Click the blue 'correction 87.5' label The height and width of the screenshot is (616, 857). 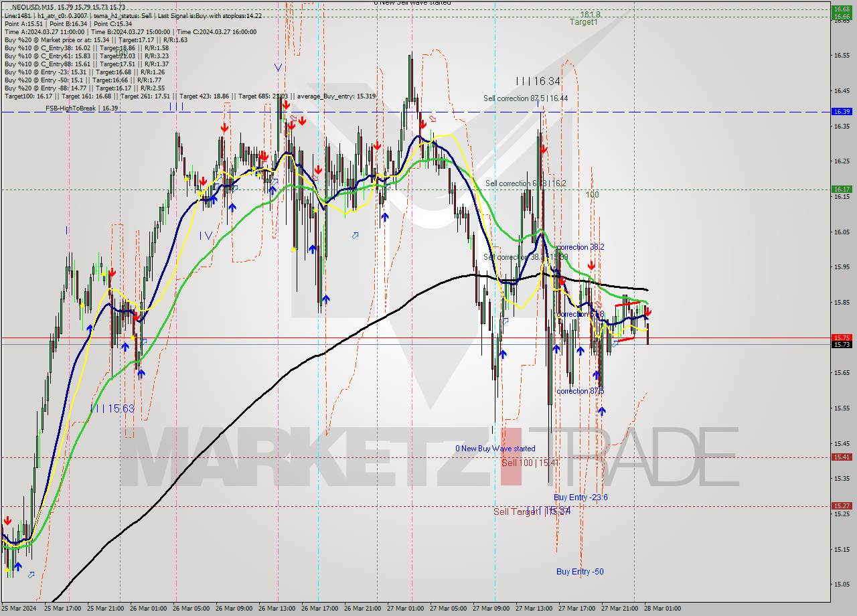click(x=580, y=391)
